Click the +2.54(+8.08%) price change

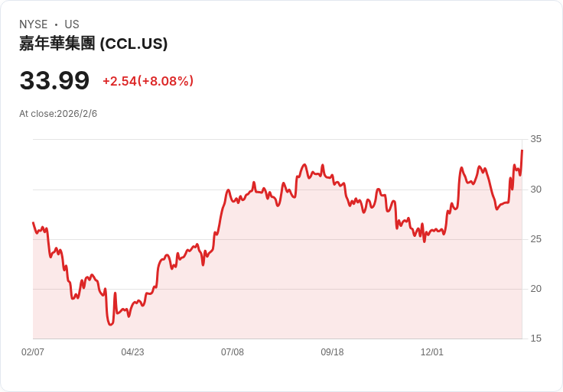[148, 81]
